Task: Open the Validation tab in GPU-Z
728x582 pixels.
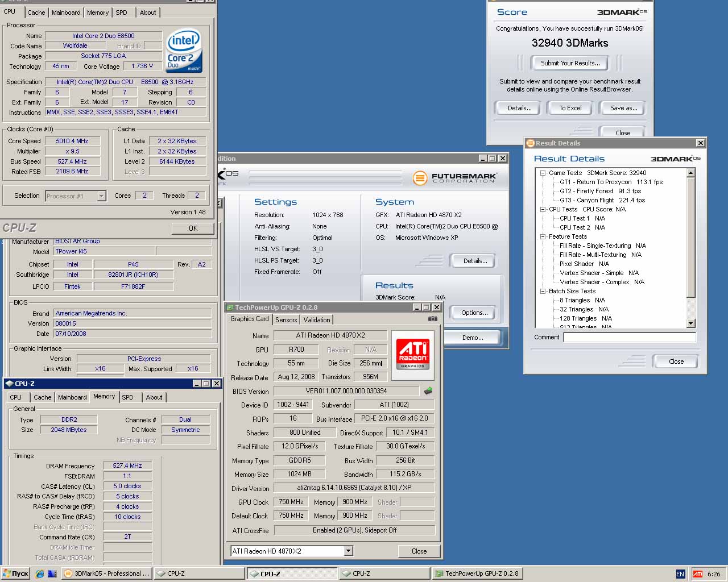Action: [x=317, y=320]
